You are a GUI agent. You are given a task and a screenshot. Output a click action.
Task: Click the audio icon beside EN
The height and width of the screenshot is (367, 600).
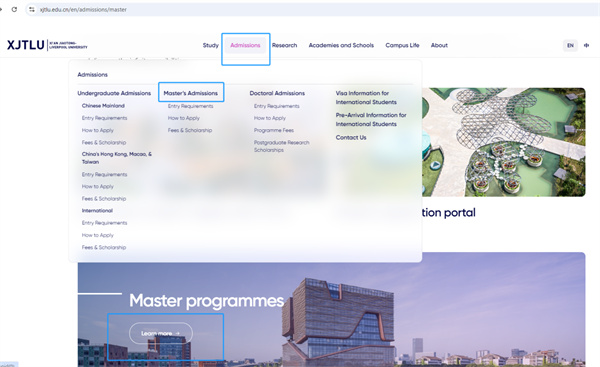tap(586, 45)
